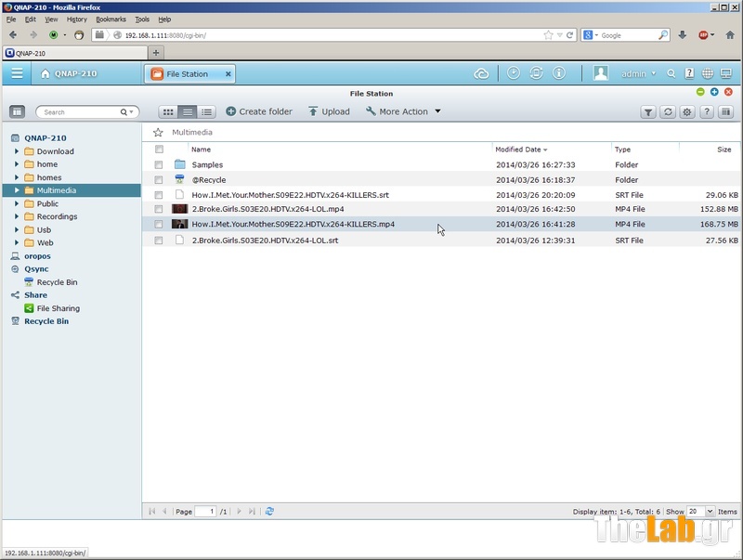Tick checkbox for 2.Broke.Girls srt file
The image size is (743, 560).
159,241
